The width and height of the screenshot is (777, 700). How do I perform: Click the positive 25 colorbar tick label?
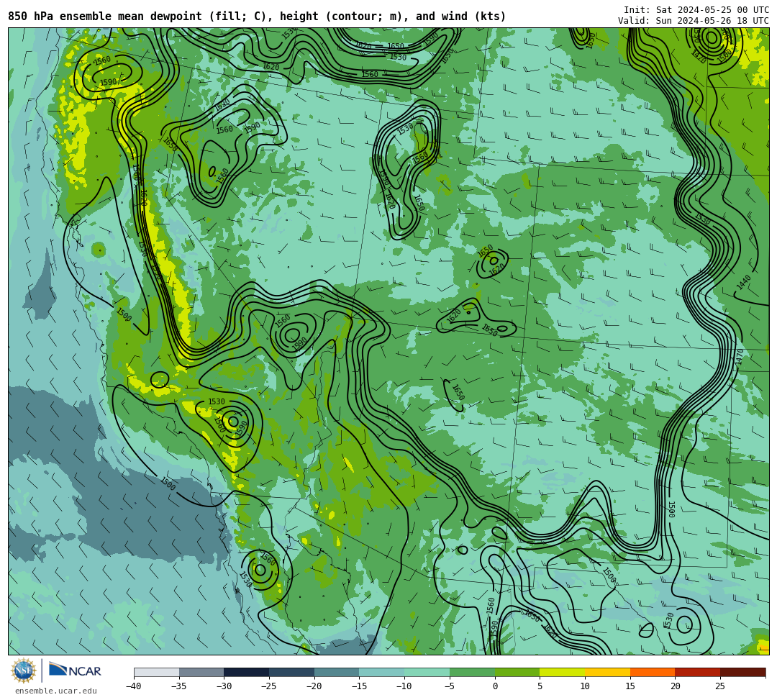click(x=720, y=686)
